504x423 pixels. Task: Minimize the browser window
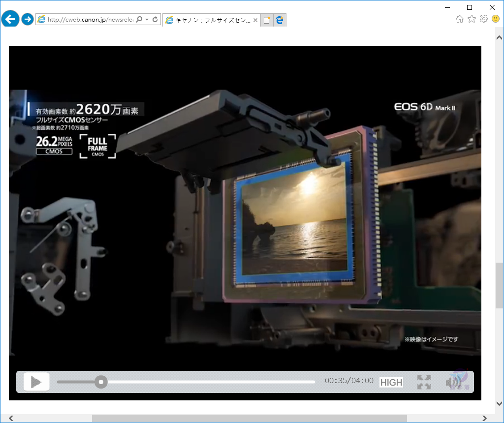tap(447, 7)
